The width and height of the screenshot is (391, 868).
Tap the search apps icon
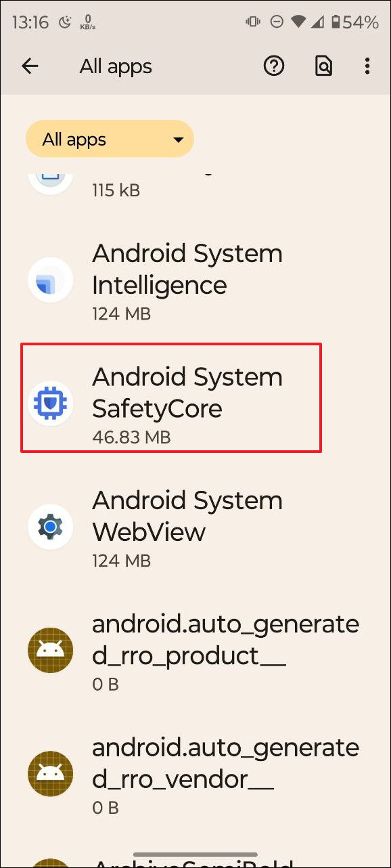pyautogui.click(x=324, y=66)
